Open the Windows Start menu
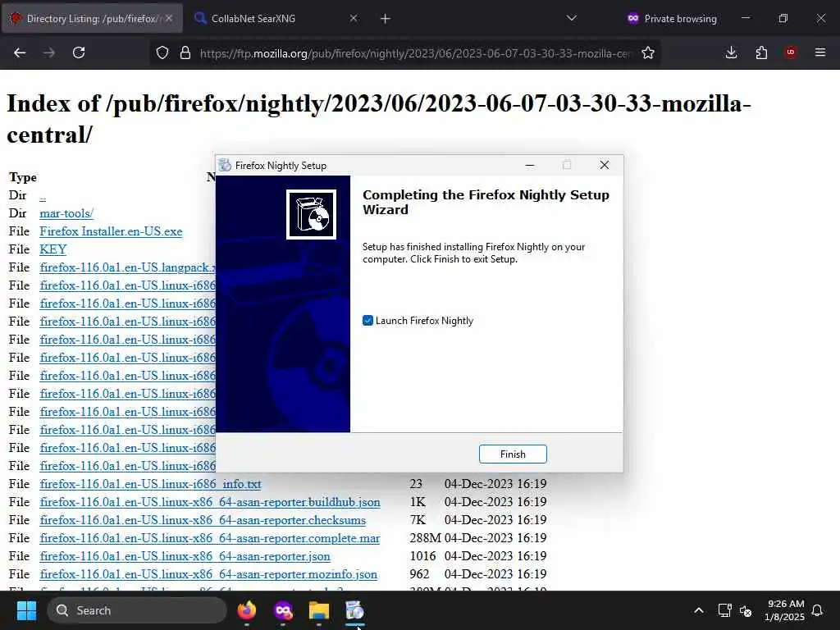Viewport: 840px width, 630px height. (x=26, y=610)
